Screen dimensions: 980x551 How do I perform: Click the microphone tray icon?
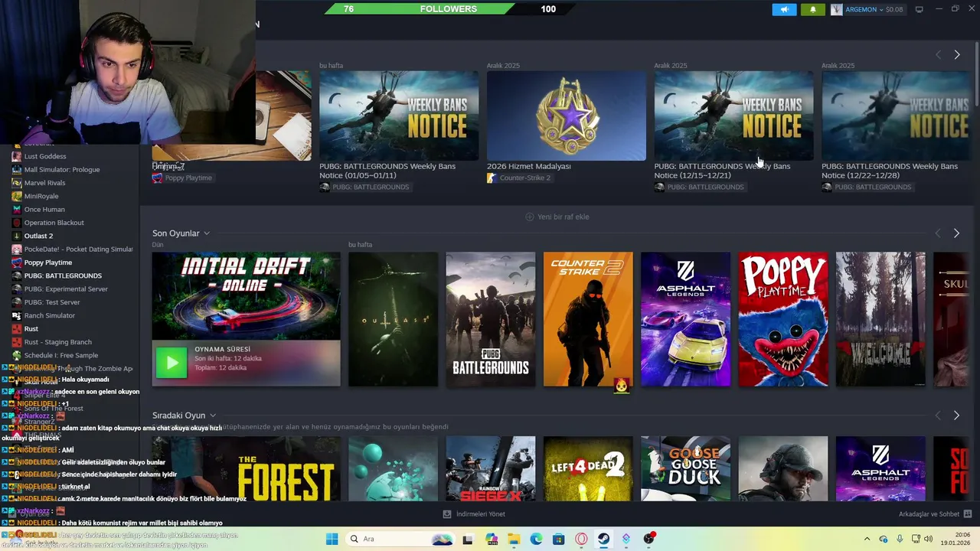(900, 539)
